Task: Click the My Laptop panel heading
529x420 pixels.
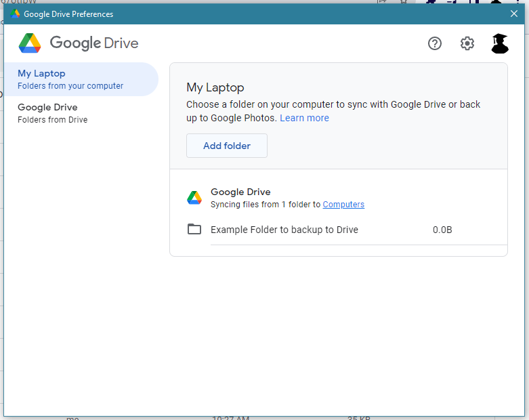Action: [215, 87]
